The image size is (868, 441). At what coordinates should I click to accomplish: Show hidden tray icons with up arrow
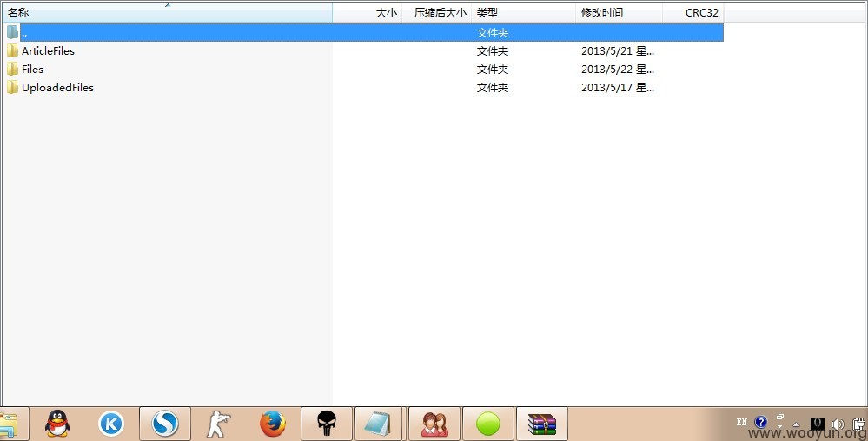click(797, 424)
